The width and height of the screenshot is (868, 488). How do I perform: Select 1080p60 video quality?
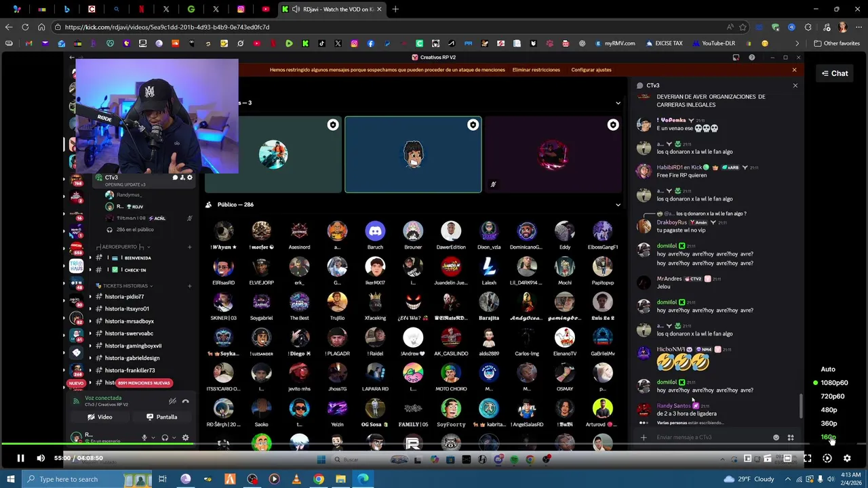pyautogui.click(x=834, y=383)
